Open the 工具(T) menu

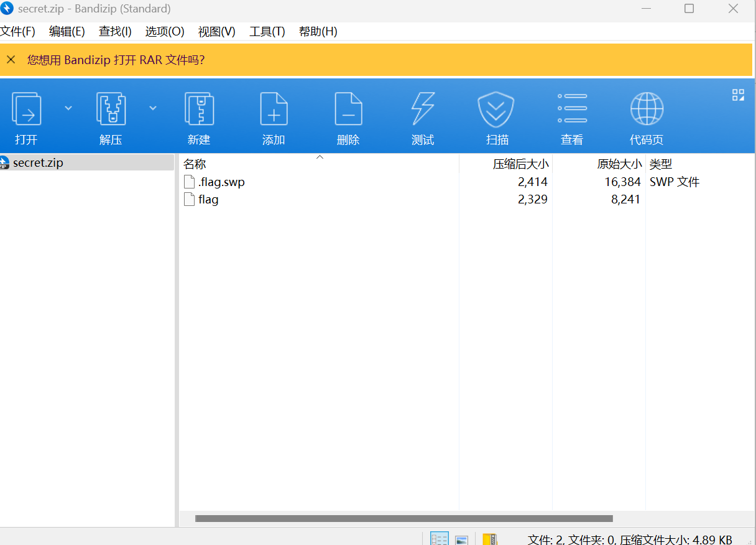[x=267, y=32]
